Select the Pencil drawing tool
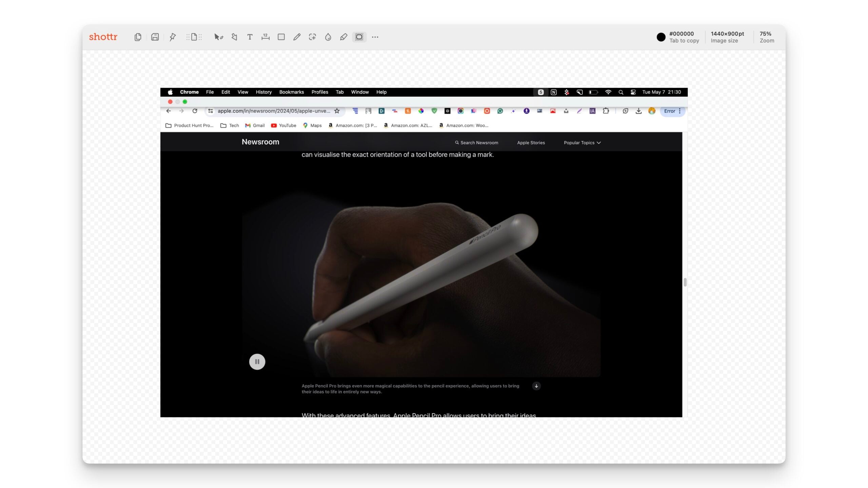 pyautogui.click(x=297, y=37)
